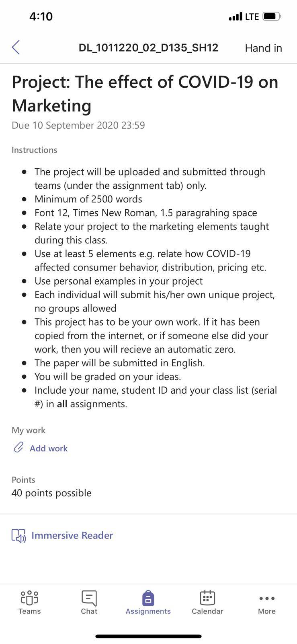Open the Immersive Reader icon
Viewport: 297px width, 644px height.
coord(18,535)
